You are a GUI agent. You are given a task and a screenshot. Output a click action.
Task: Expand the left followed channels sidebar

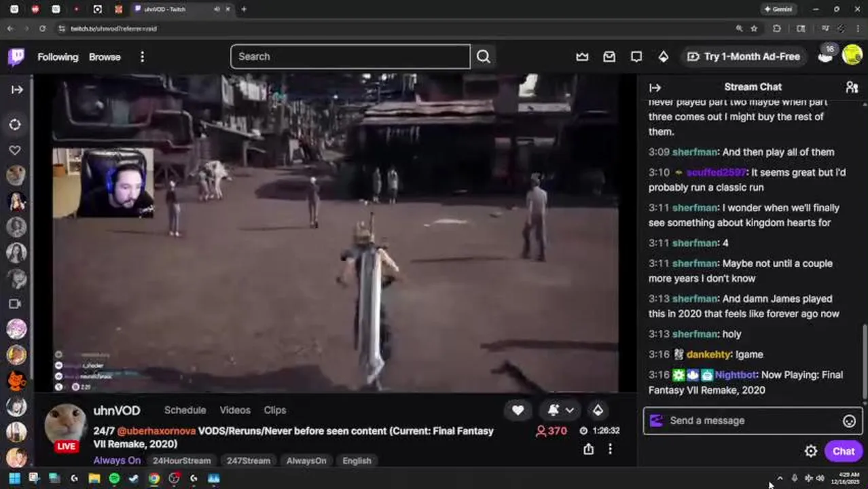[x=17, y=89]
